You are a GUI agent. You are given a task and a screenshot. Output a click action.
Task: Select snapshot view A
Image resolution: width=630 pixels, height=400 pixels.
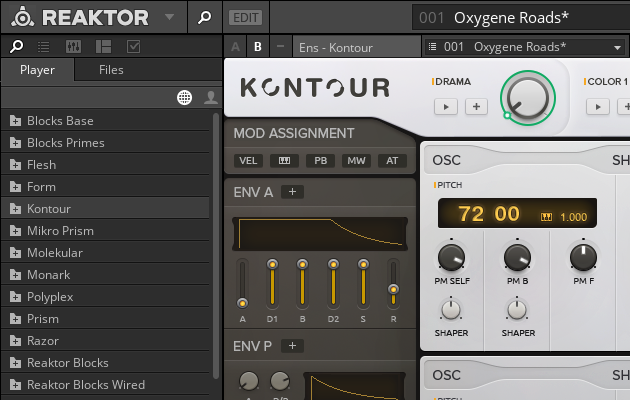(x=235, y=47)
